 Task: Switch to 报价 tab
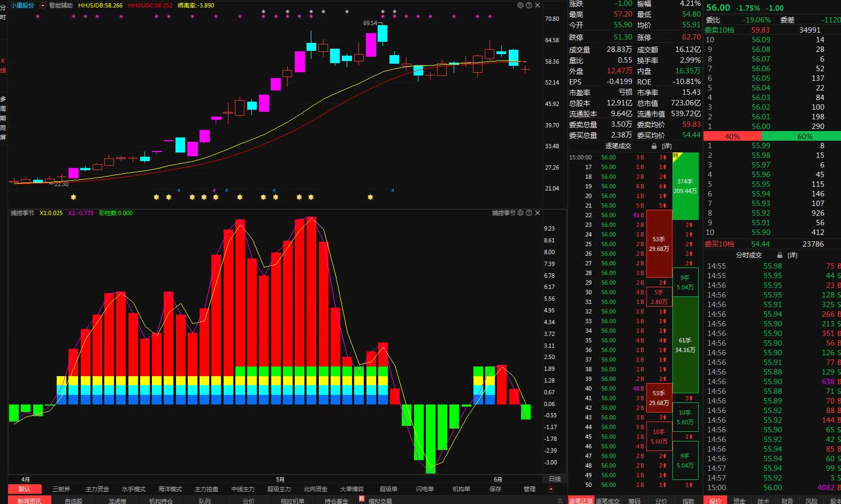click(x=715, y=501)
